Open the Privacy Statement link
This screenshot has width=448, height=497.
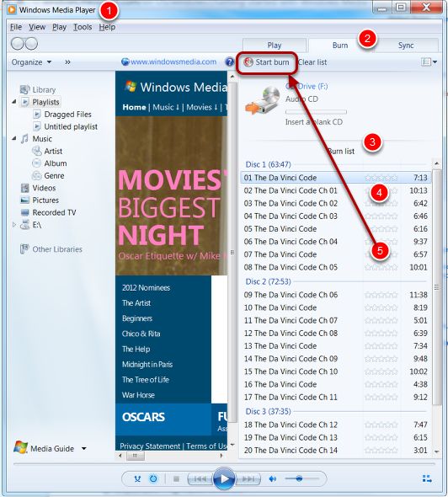pos(150,446)
